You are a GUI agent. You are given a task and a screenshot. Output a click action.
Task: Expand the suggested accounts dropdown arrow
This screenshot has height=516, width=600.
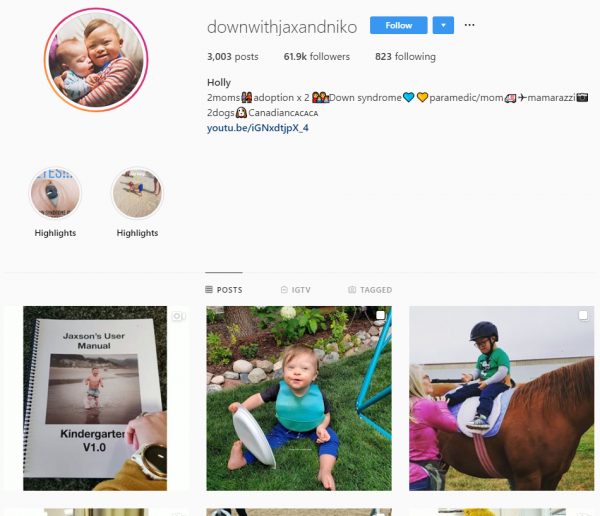443,25
